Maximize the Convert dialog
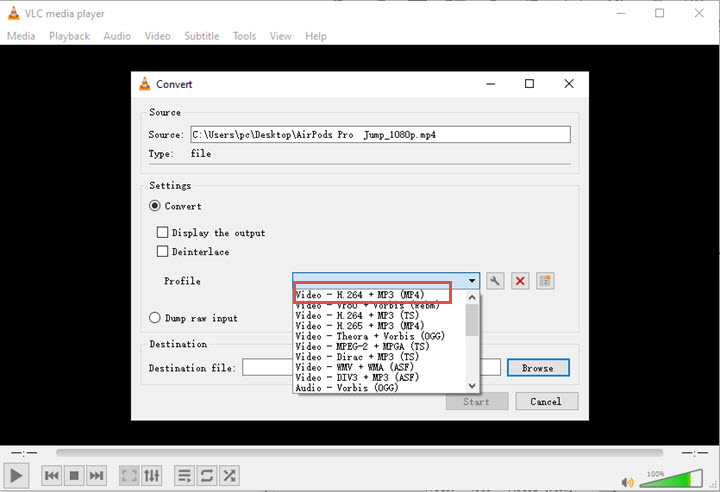This screenshot has width=720, height=492. coord(529,84)
